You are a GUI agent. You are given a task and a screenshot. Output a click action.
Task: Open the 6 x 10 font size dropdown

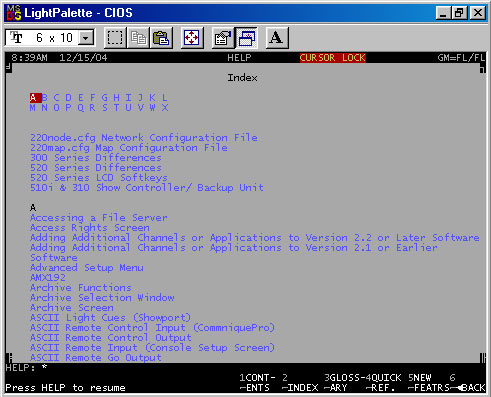(86, 38)
